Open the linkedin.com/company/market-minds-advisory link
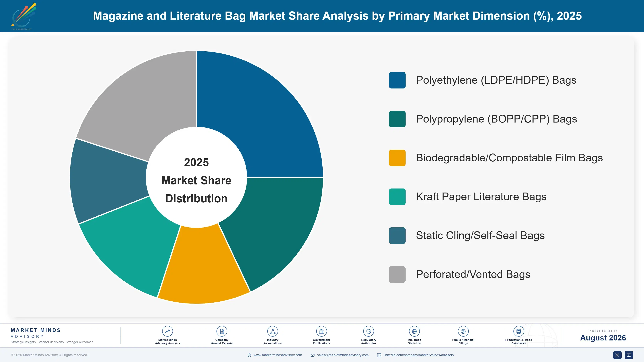 (x=419, y=355)
